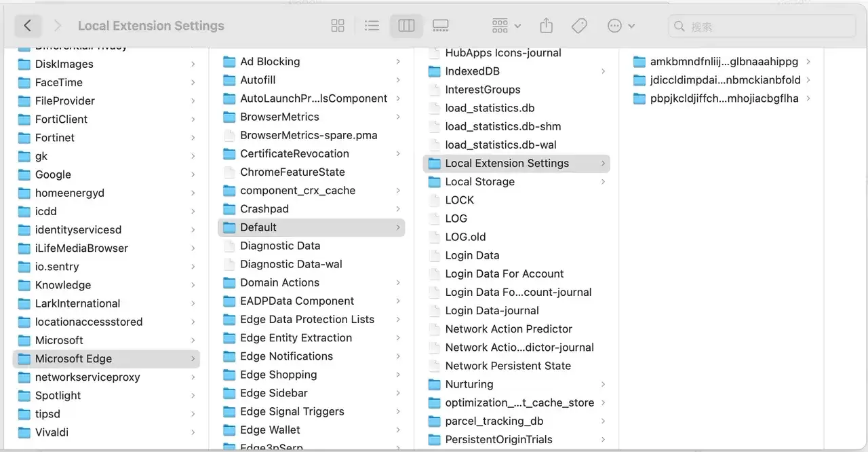This screenshot has height=452, width=868.
Task: Click the Microsoft Edge folder icon
Action: coord(24,359)
